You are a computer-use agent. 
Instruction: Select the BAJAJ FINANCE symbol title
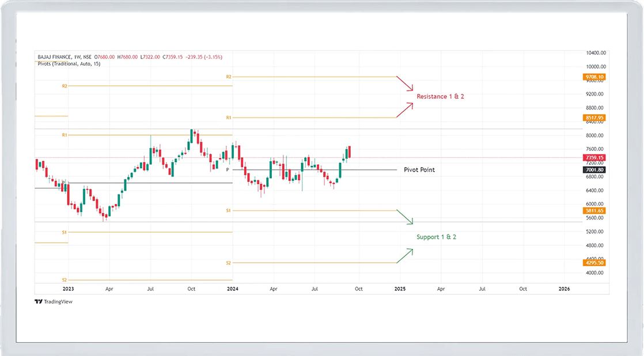click(54, 57)
